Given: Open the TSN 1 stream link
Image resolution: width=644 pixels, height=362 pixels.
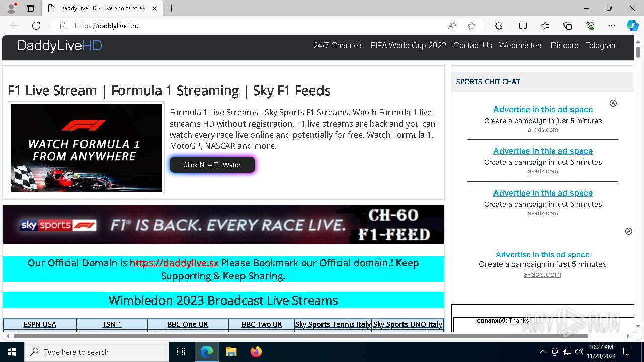Looking at the screenshot, I should pyautogui.click(x=112, y=324).
